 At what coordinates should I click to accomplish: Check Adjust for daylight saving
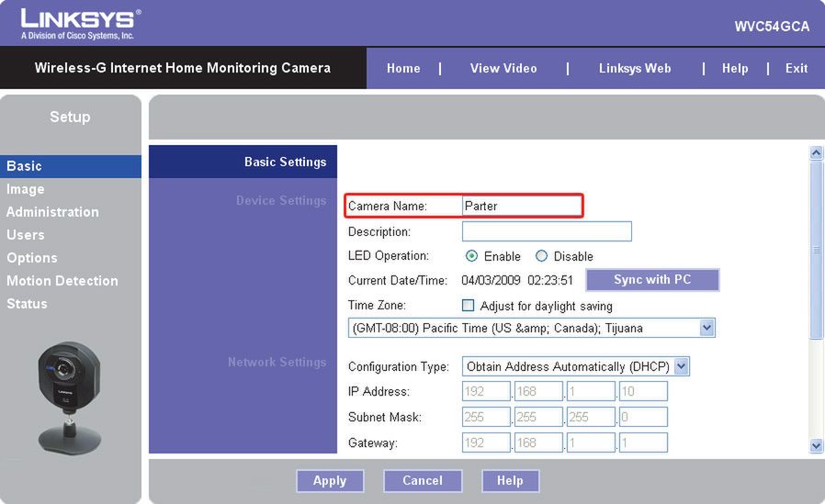tap(468, 306)
